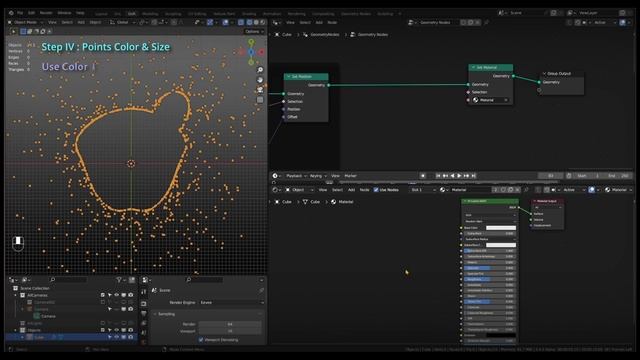Image resolution: width=640 pixels, height=360 pixels.
Task: Click the Outliner search field
Action: pyautogui.click(x=69, y=280)
